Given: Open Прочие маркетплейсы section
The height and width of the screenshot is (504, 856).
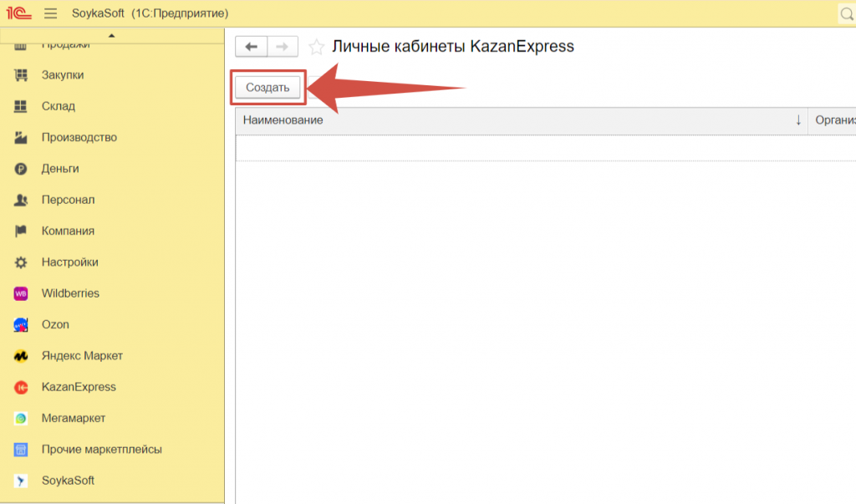Looking at the screenshot, I should click(x=101, y=450).
